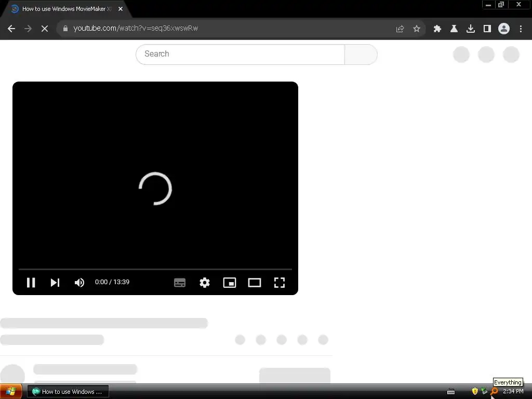Screen dimensions: 532x399
Task: Open Chrome three-dot menu
Action: click(x=521, y=29)
